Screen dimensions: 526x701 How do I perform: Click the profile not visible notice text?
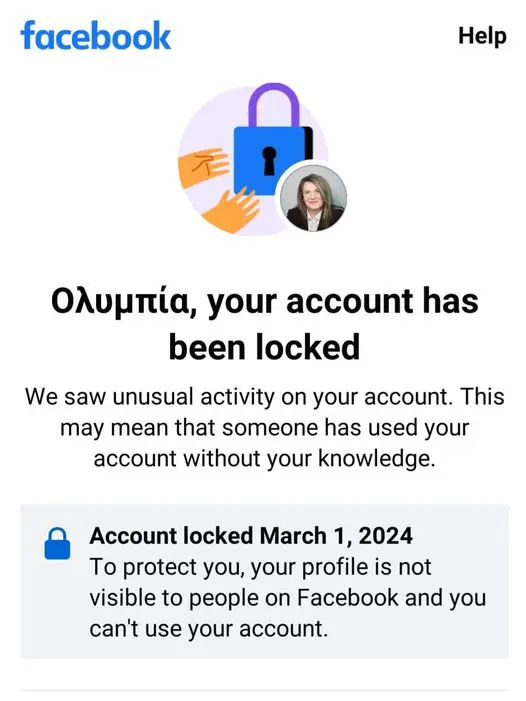287,598
